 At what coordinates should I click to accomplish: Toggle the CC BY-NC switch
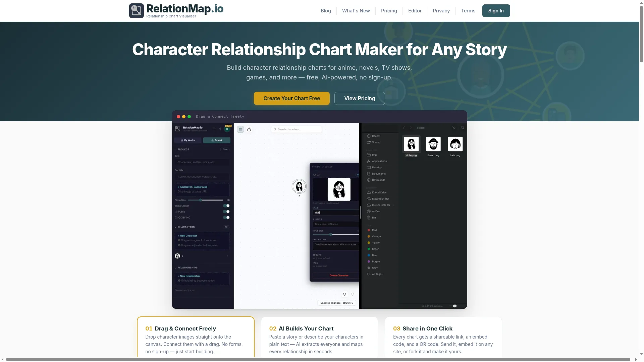tap(226, 218)
